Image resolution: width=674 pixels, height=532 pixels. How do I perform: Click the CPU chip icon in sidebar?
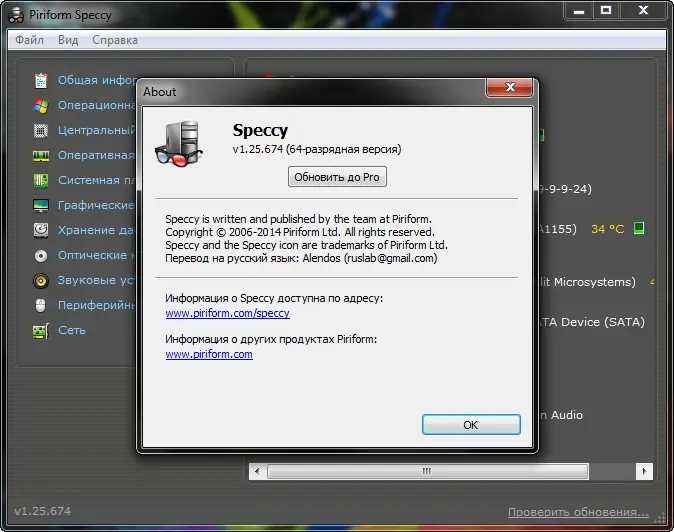tap(41, 130)
